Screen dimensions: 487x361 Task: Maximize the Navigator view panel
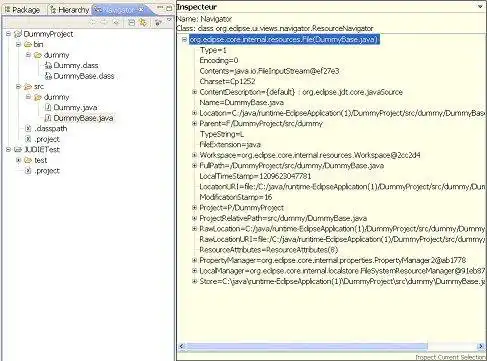[169, 8]
